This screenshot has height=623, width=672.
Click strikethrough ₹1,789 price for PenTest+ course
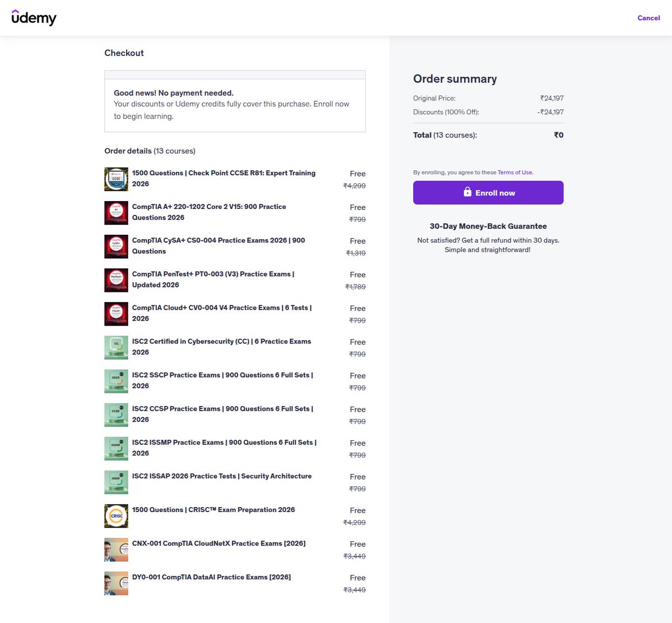[x=356, y=287]
